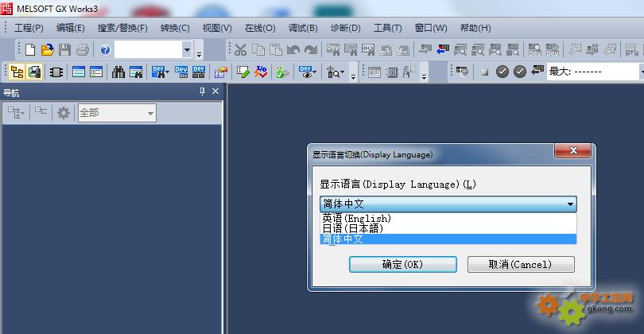644x334 pixels.
Task: Expand toolbar options arrow after help search box
Action: (200, 53)
